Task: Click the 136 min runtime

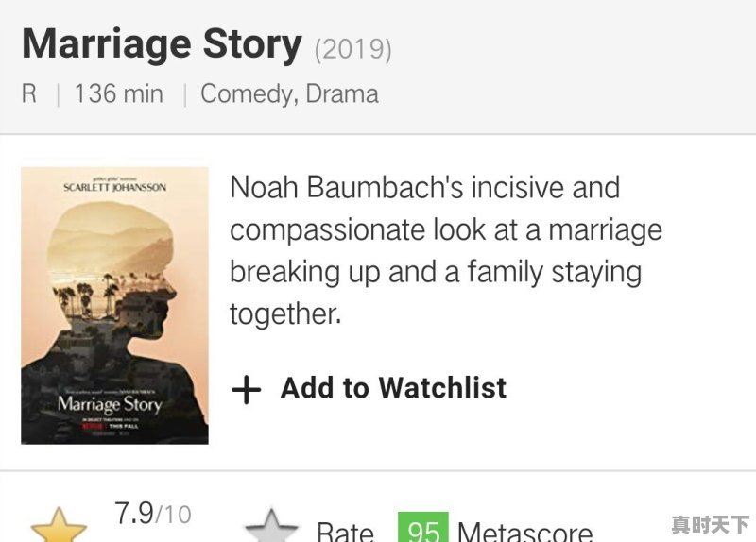Action: (x=118, y=94)
